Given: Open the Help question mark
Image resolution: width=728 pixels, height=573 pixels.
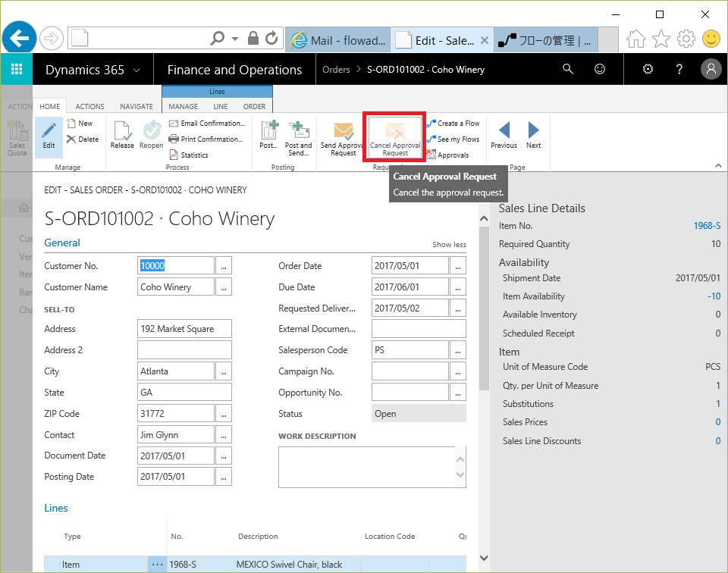Looking at the screenshot, I should pos(679,69).
